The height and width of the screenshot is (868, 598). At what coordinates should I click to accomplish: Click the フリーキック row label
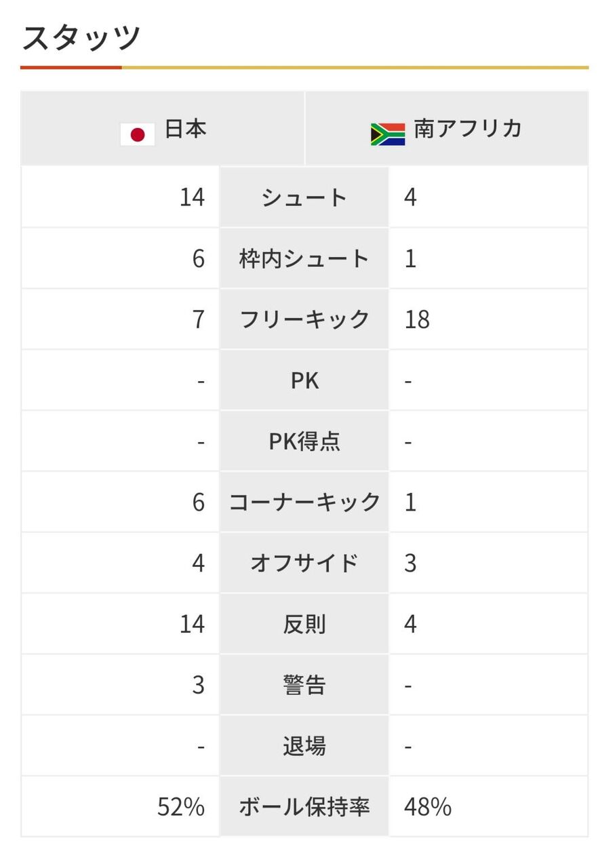(304, 319)
